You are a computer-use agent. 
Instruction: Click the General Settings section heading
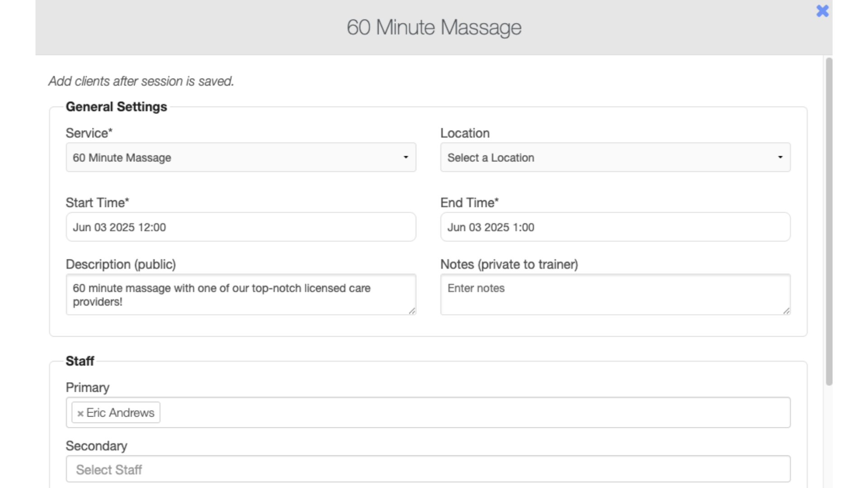[116, 107]
